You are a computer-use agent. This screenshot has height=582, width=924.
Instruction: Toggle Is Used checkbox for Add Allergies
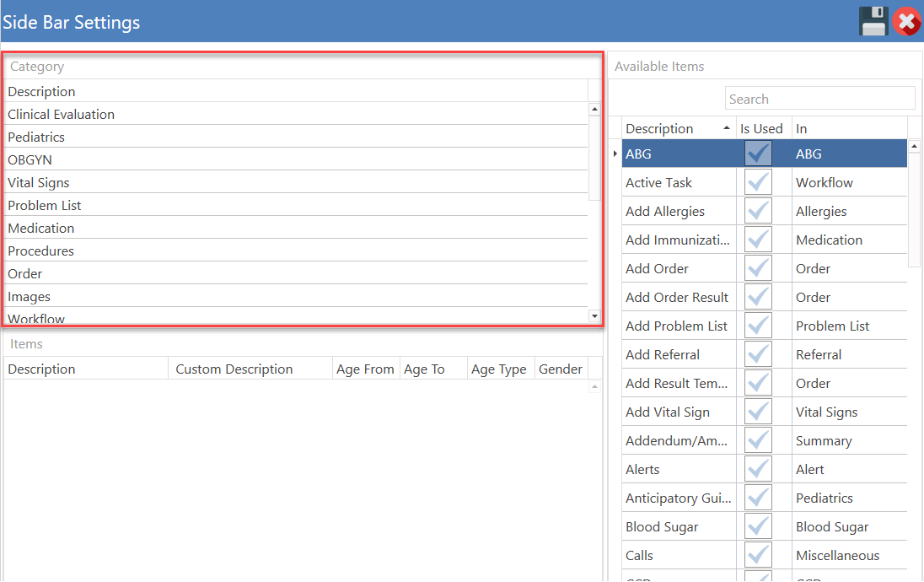point(758,211)
